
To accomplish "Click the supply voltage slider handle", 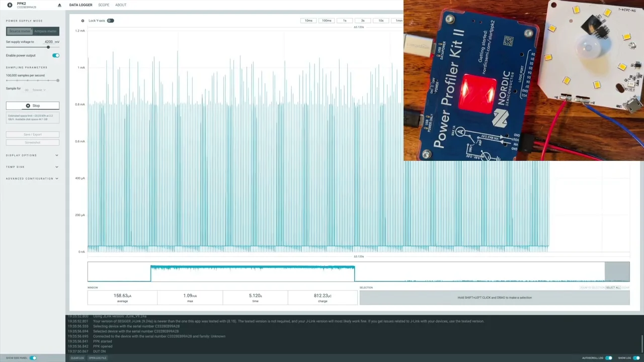I will 48,47.
